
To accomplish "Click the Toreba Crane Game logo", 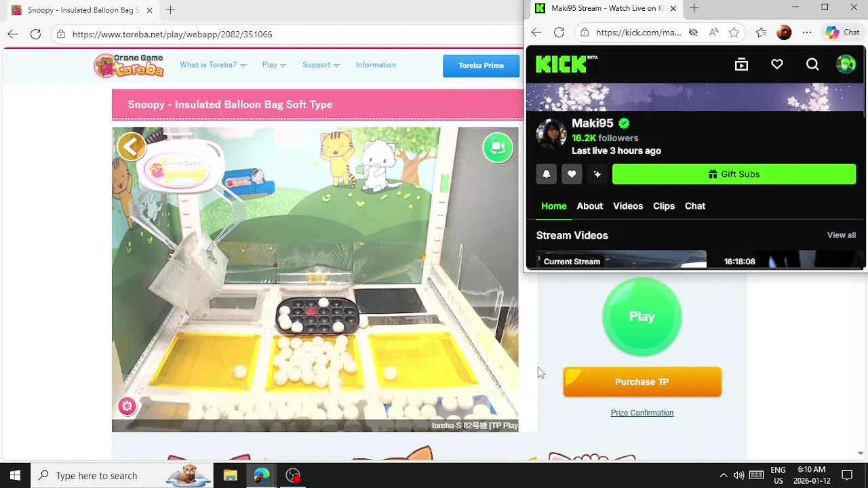I will click(129, 65).
